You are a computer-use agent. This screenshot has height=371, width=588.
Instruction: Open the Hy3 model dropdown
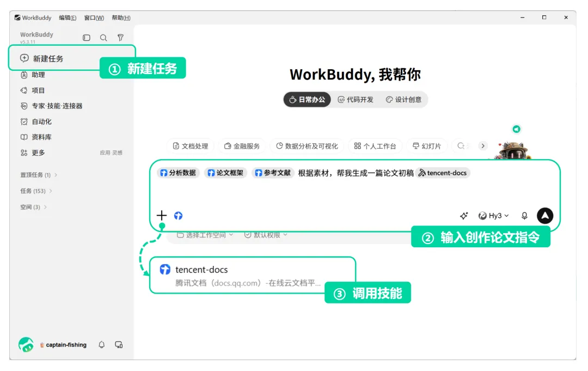click(494, 216)
